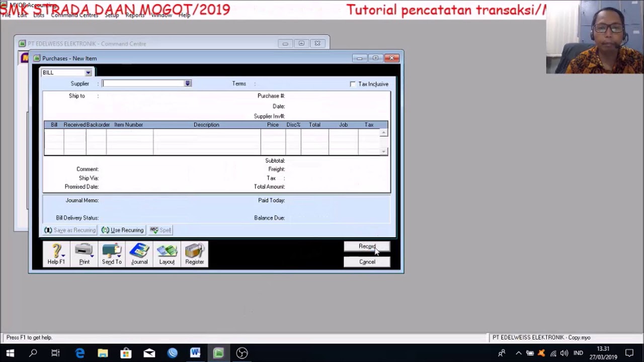Open the Windows Start button
The image size is (644, 362).
pyautogui.click(x=10, y=353)
